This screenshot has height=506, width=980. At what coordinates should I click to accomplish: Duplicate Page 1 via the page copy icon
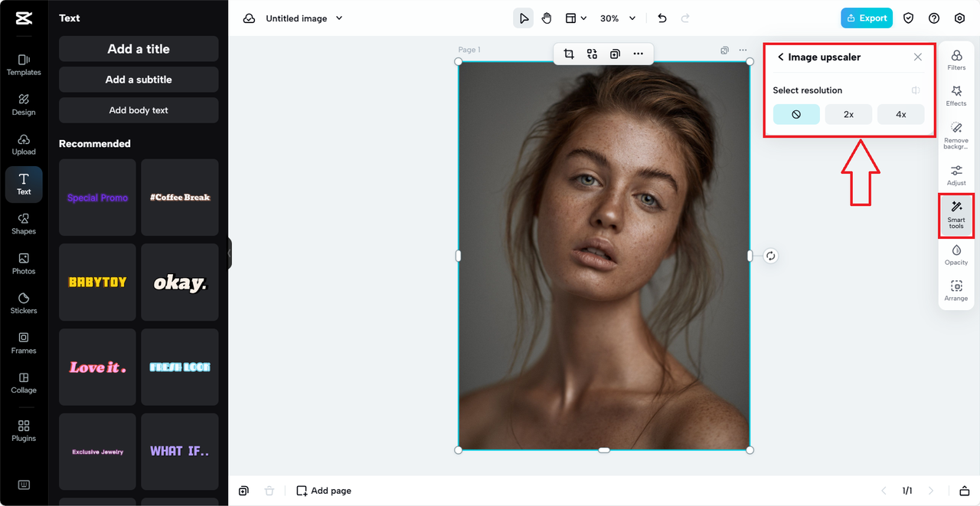click(724, 51)
